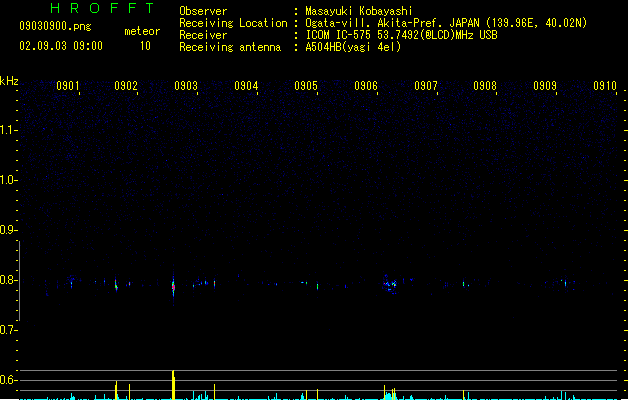
Task: Click the 0907 time marker
Action: tap(426, 86)
